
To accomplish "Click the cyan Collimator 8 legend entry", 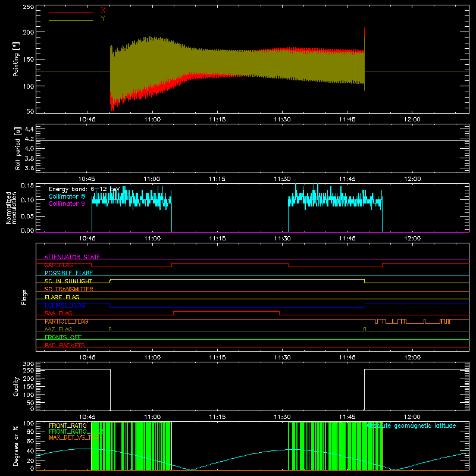I will click(67, 196).
